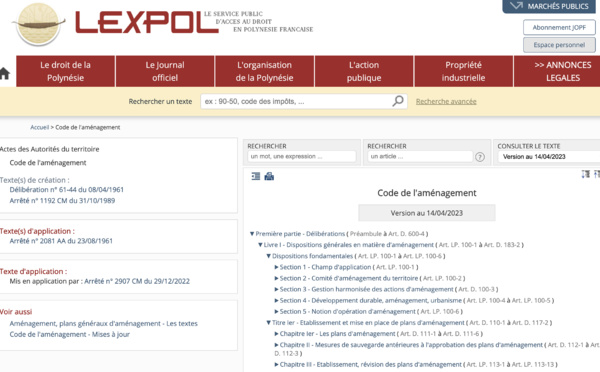Open Arrêté n° 2081 AA du 23/08/1961
This screenshot has height=372, width=600.
[61, 241]
